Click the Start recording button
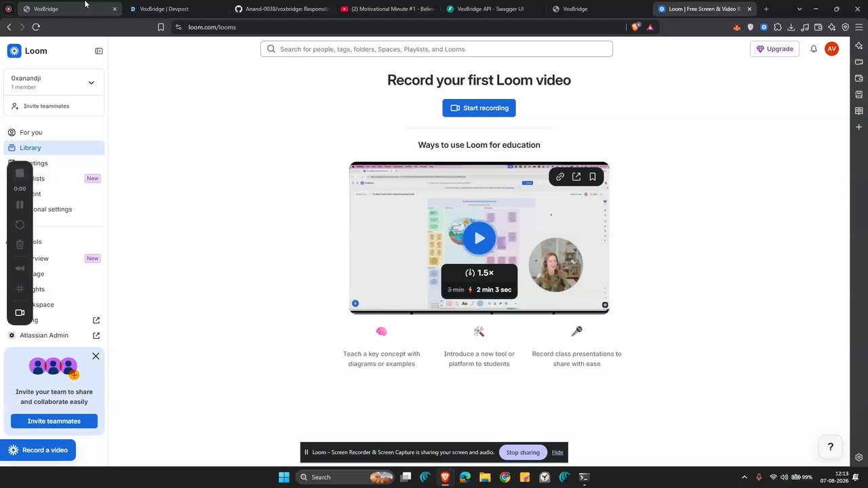Viewport: 868px width, 488px height. pos(479,108)
